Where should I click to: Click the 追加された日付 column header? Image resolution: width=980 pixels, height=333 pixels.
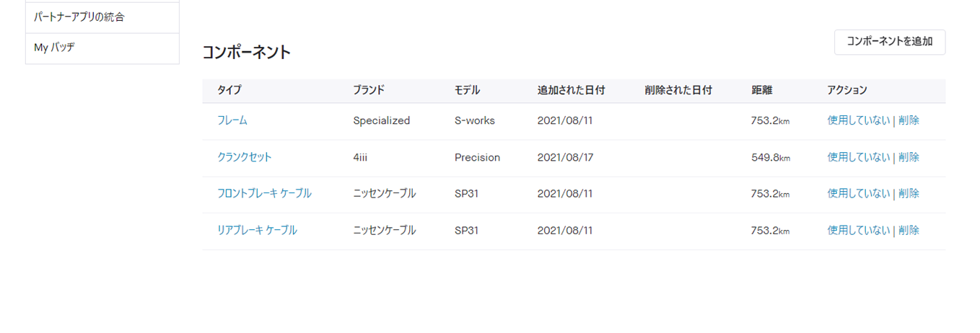point(571,90)
